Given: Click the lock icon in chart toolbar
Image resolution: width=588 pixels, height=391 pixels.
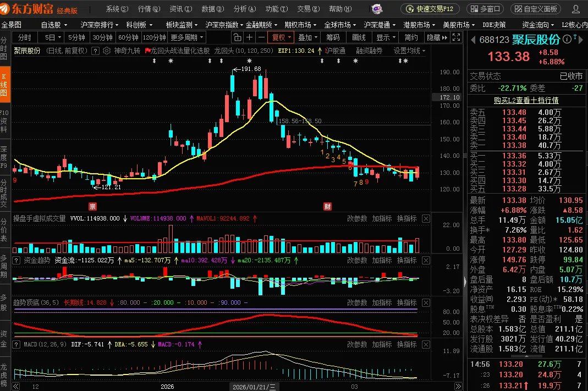Looking at the screenshot, I should tap(237, 37).
